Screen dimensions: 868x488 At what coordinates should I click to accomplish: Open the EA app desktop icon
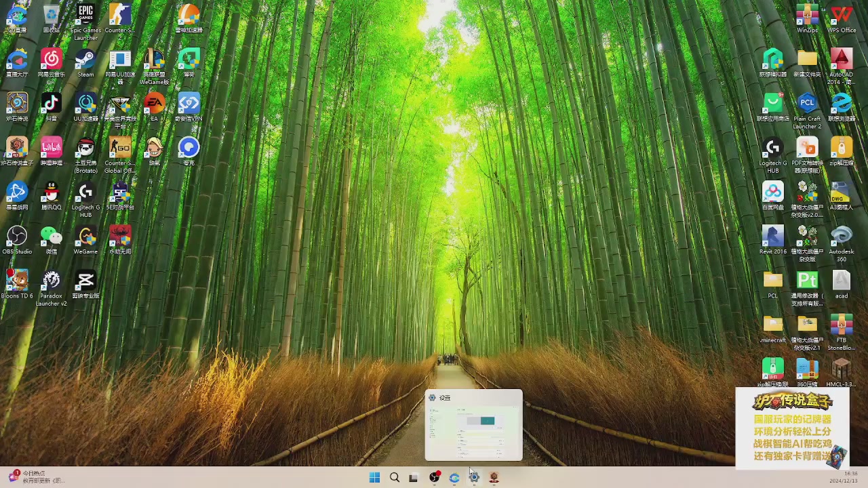[x=154, y=108]
